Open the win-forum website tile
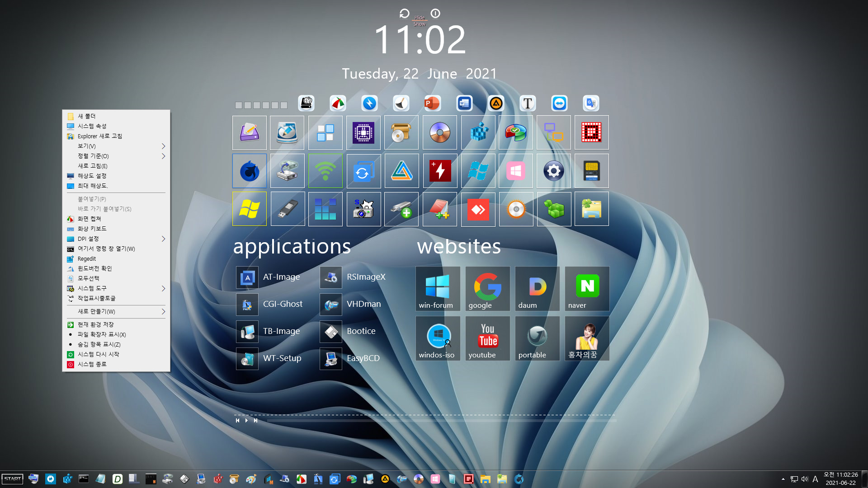868x488 pixels. tap(438, 289)
